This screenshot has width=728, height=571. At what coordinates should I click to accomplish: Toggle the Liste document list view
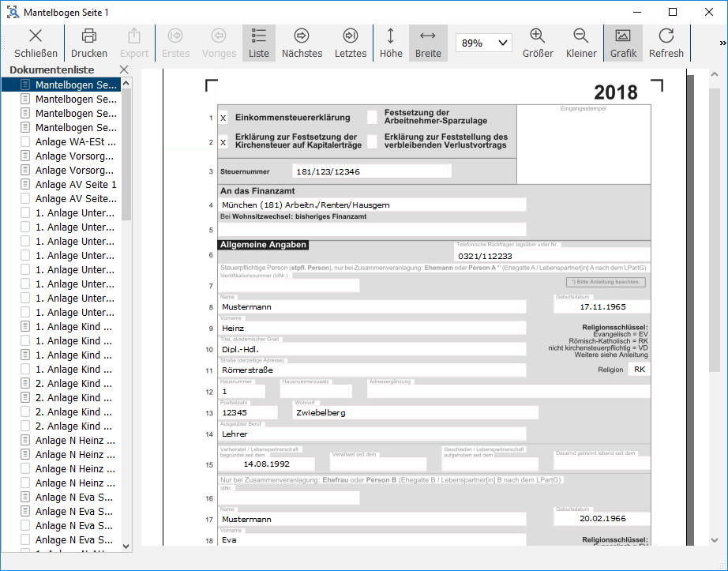pyautogui.click(x=259, y=43)
